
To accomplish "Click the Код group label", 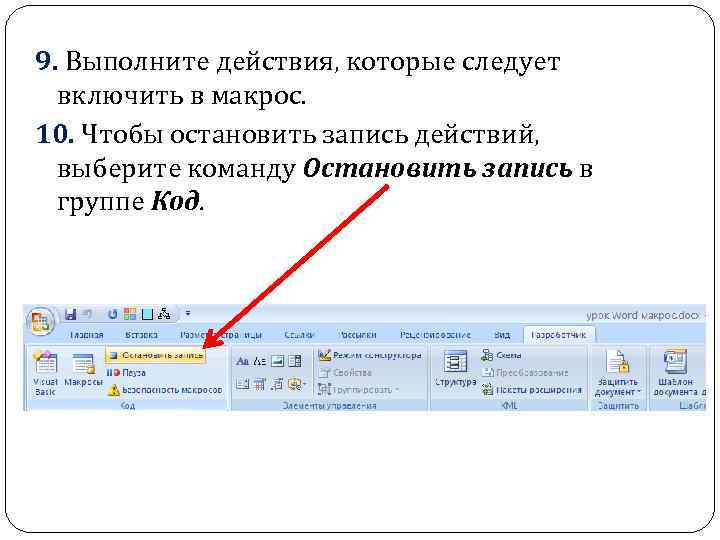I will pos(128,405).
